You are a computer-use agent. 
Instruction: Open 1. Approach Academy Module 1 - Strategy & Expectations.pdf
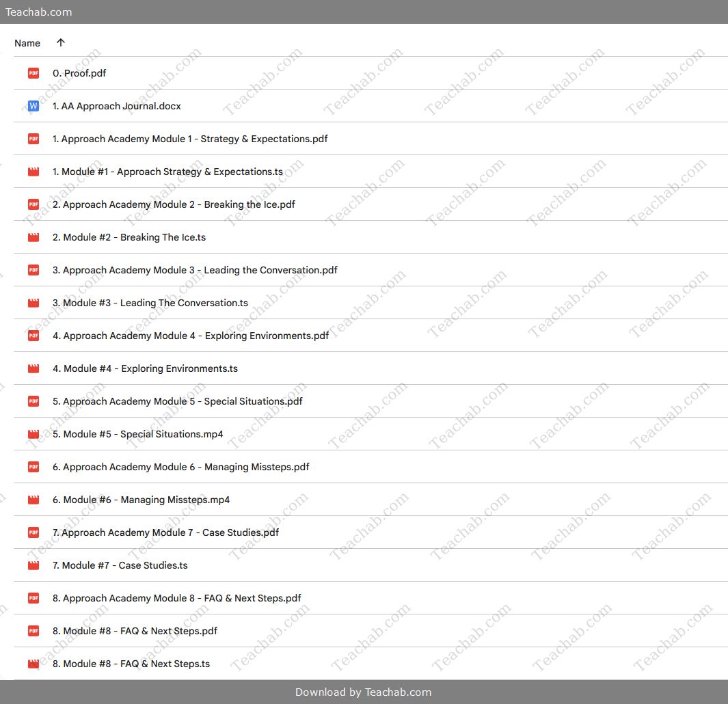190,139
